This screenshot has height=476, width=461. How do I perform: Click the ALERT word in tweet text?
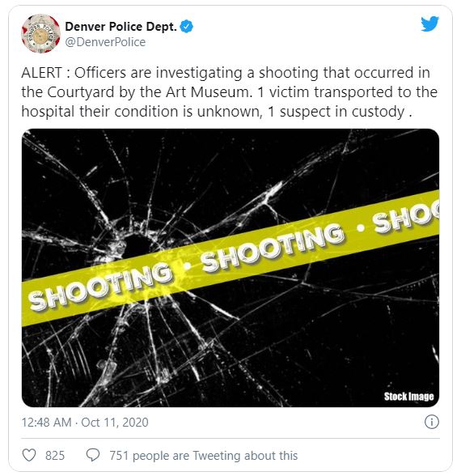41,73
